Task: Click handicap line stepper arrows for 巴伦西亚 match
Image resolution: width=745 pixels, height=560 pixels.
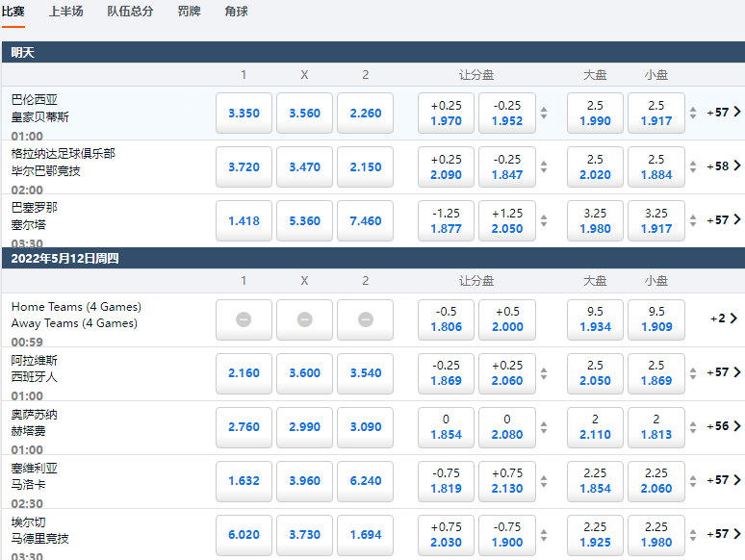Action: 544,113
